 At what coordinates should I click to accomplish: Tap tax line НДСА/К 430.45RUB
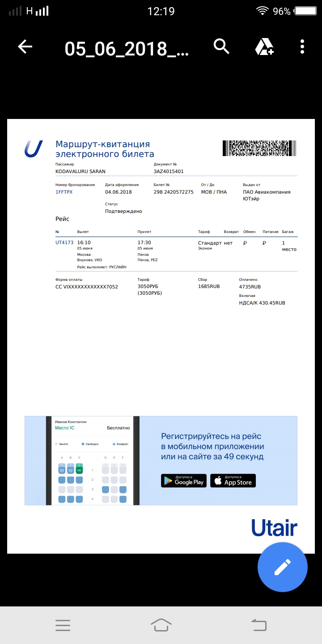(262, 303)
